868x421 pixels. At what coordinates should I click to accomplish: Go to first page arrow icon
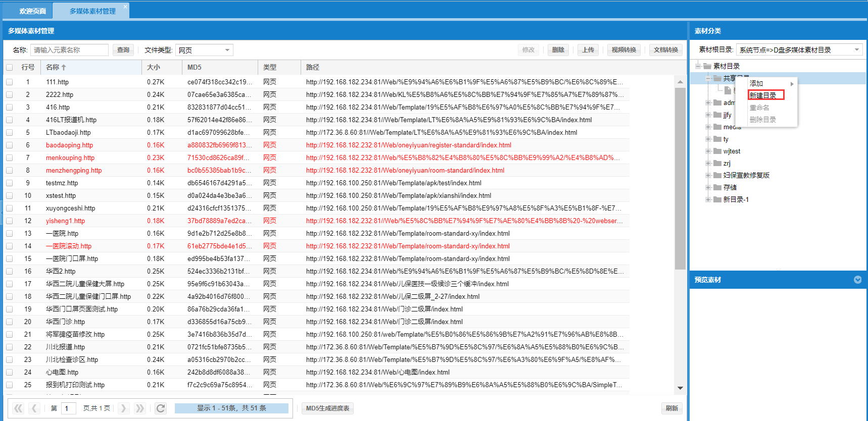[x=18, y=408]
